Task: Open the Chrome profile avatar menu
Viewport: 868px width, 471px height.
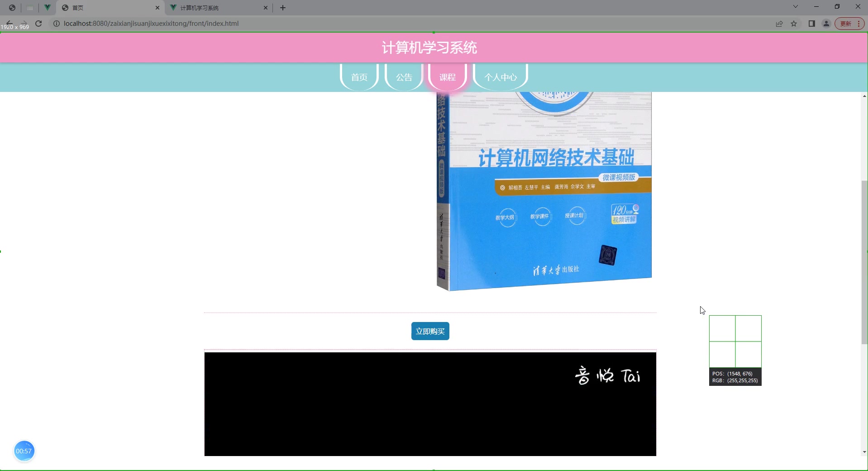Action: [x=826, y=24]
